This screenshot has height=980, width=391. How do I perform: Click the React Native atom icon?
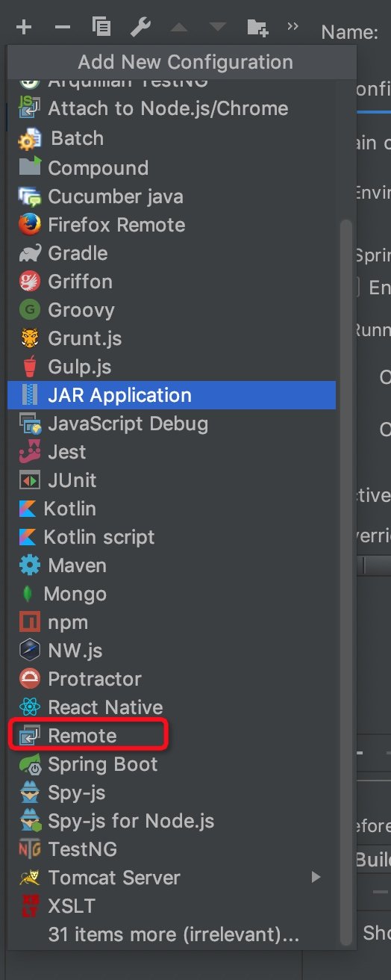click(29, 707)
